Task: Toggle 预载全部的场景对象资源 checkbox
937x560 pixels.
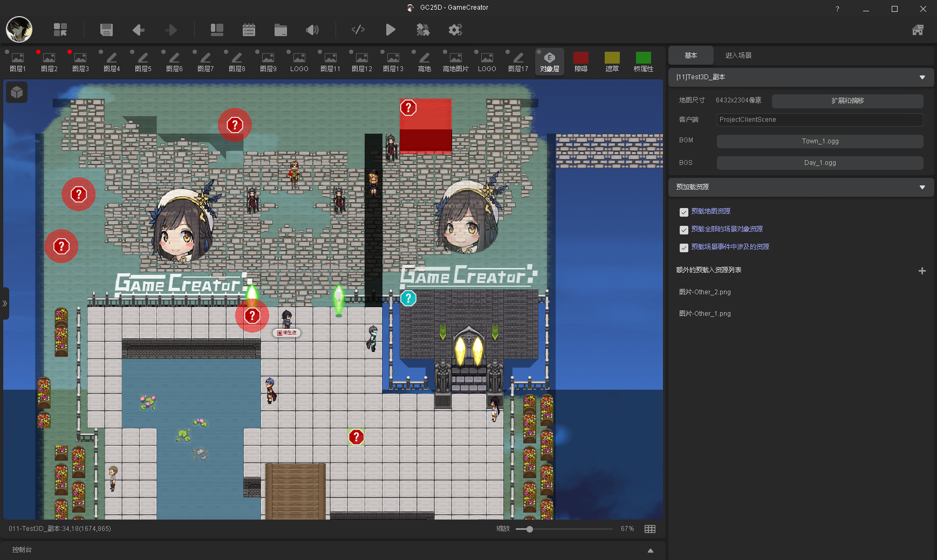Action: [683, 230]
